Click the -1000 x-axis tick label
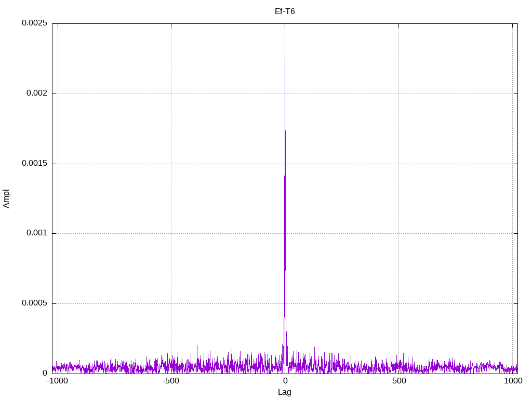The height and width of the screenshot is (399, 532). pos(58,381)
